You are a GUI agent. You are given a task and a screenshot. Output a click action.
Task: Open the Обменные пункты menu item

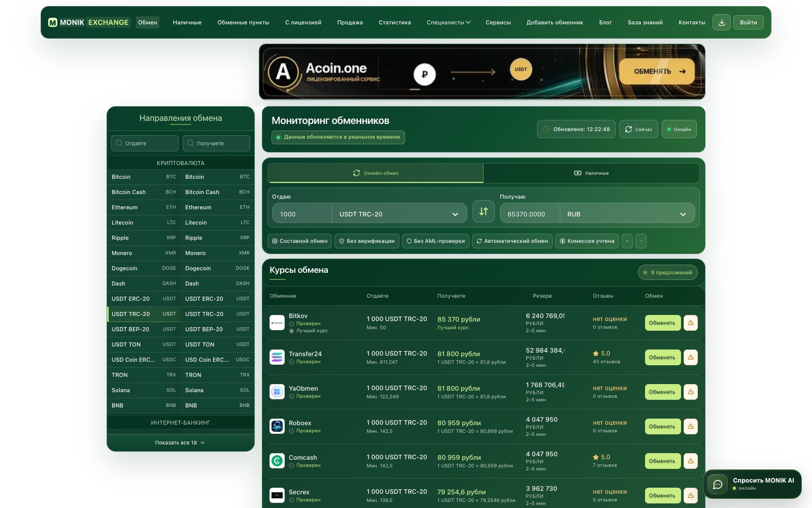[243, 22]
